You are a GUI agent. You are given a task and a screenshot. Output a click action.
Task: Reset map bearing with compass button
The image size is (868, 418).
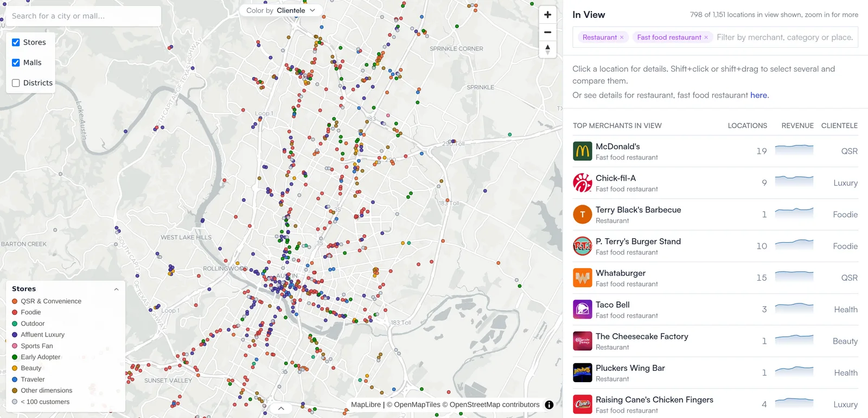coord(547,49)
